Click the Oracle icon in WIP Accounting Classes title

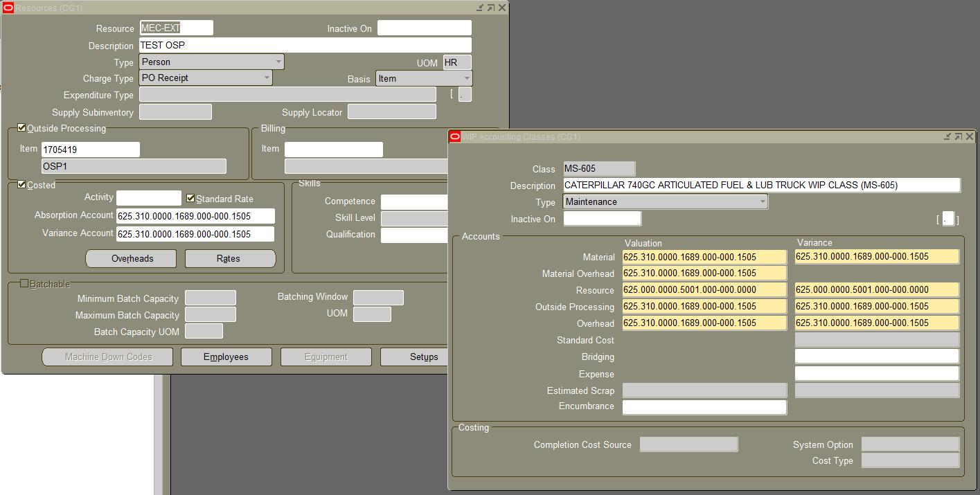(x=455, y=136)
